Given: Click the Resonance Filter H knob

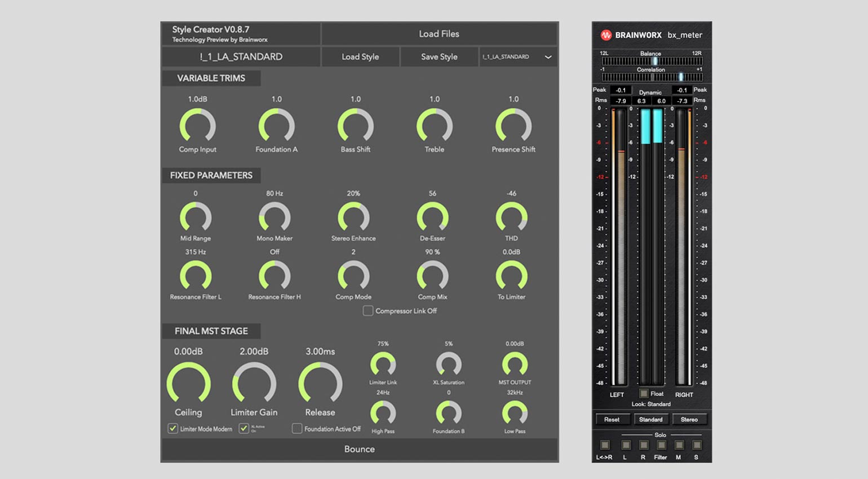Looking at the screenshot, I should pyautogui.click(x=274, y=276).
